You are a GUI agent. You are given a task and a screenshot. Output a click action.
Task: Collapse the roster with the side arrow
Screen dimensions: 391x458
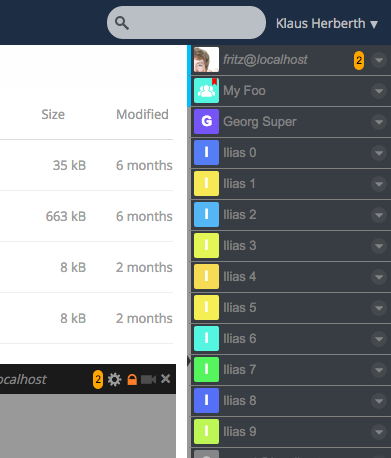(x=189, y=361)
